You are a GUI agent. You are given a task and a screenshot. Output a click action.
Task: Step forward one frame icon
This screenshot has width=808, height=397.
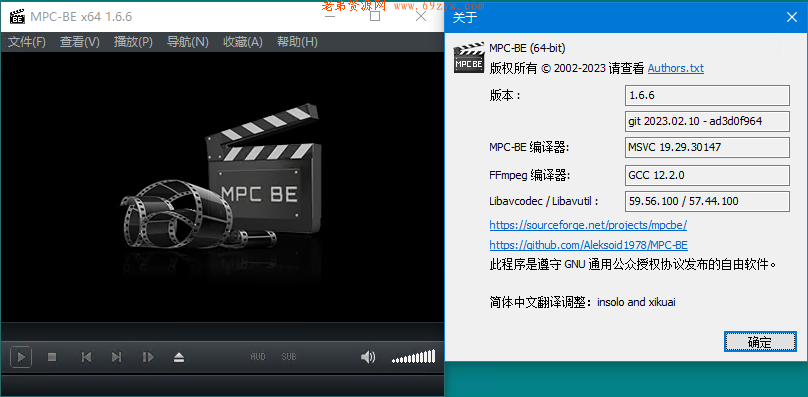tap(148, 357)
